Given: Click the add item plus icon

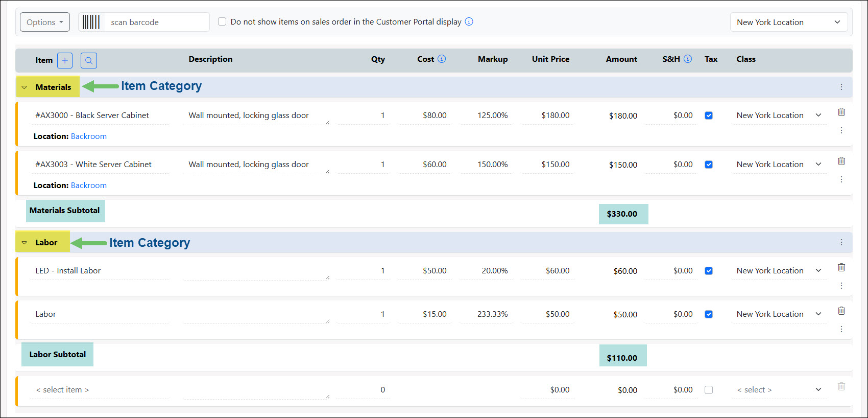Looking at the screenshot, I should coord(65,60).
